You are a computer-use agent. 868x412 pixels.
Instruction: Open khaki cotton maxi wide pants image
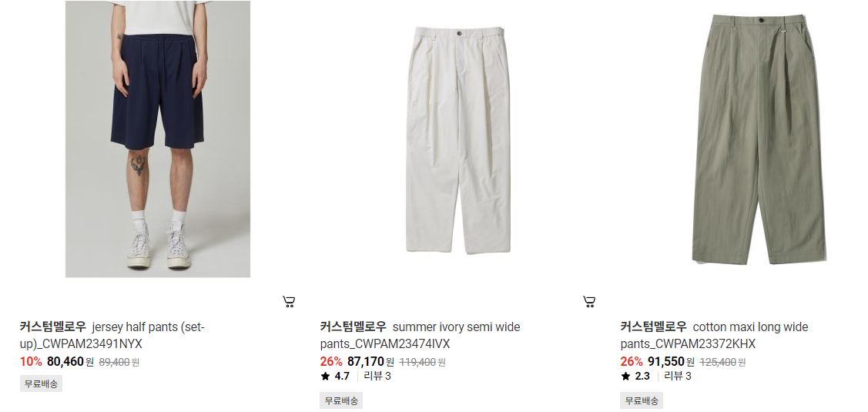(x=759, y=139)
